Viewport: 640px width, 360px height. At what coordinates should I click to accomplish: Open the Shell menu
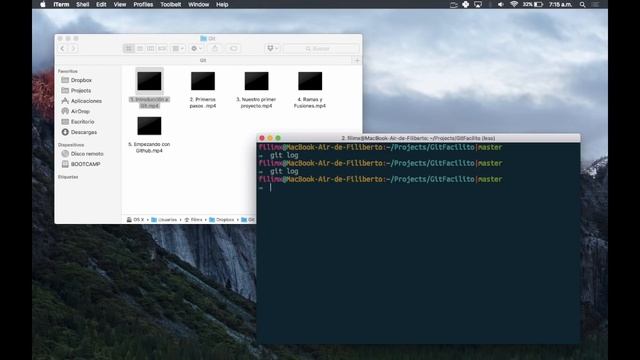click(x=82, y=4)
